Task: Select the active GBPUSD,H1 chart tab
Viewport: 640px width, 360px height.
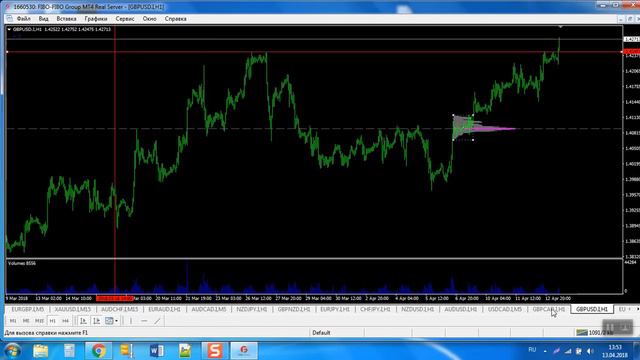Action: point(592,309)
